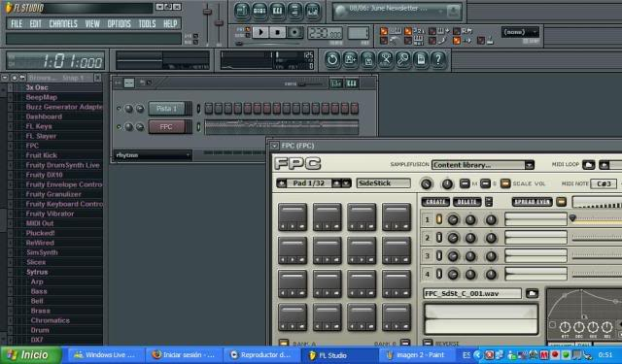Collapse the Sytrus presets folder
The image size is (622, 364).
(37, 272)
